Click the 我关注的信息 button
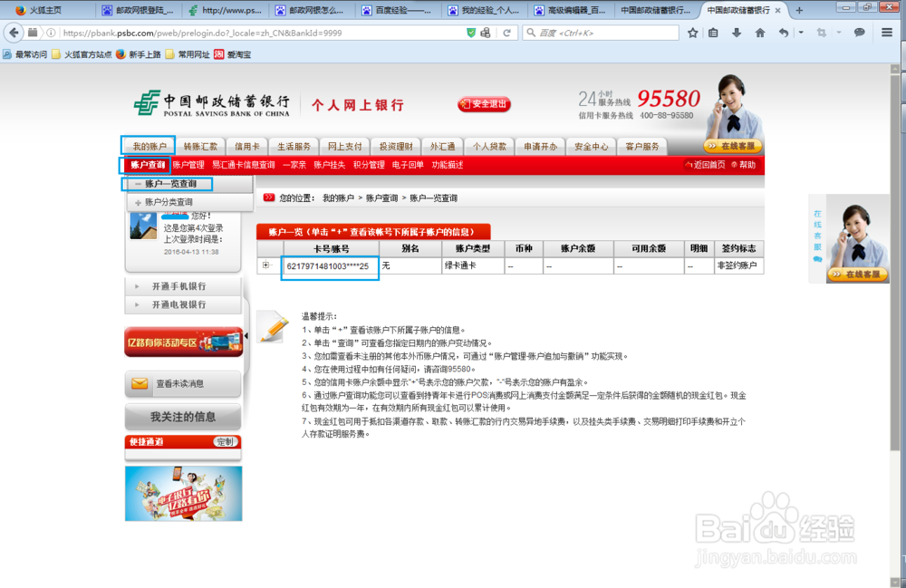The image size is (906, 588). [183, 417]
